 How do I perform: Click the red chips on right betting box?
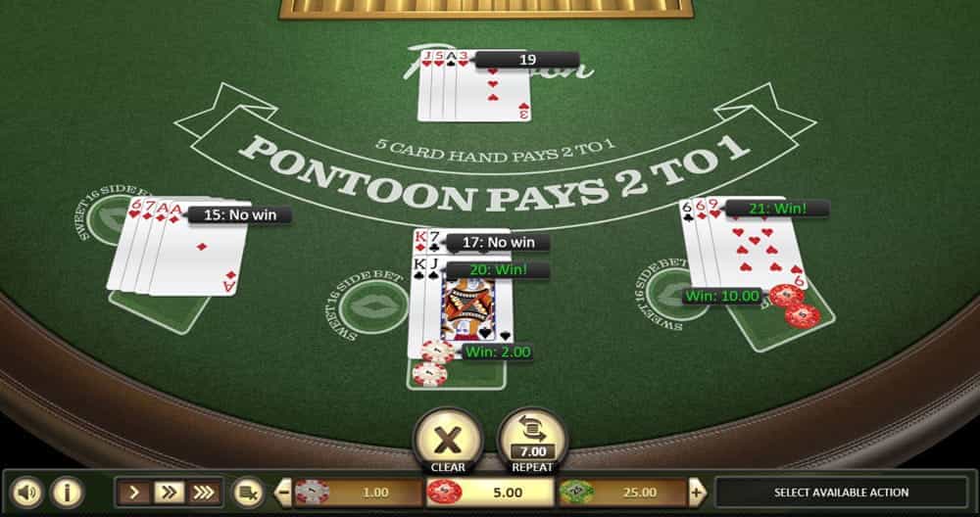pos(793,305)
